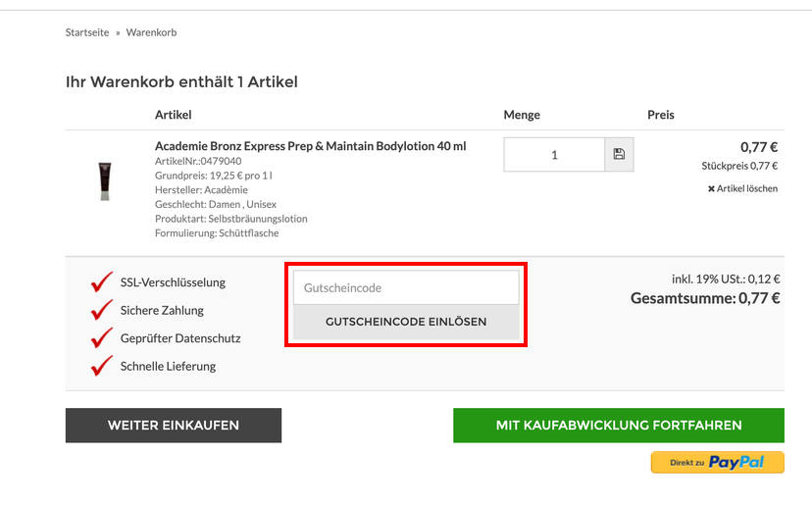Click the 'Preis' column header
Screen dimensions: 812x508
point(661,115)
